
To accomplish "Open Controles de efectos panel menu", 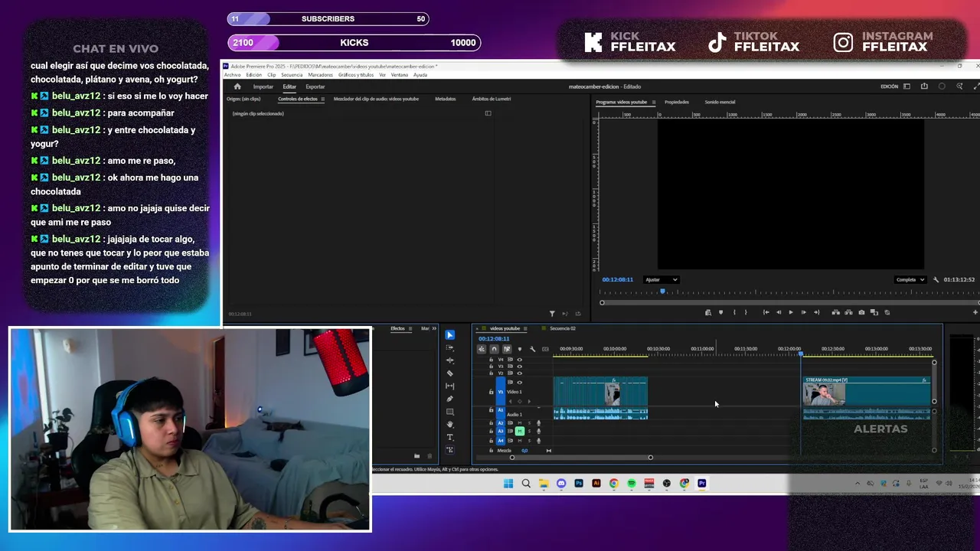I will point(322,99).
